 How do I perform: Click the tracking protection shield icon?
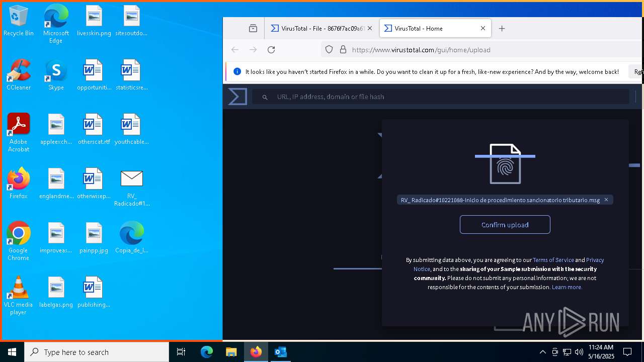(x=329, y=50)
